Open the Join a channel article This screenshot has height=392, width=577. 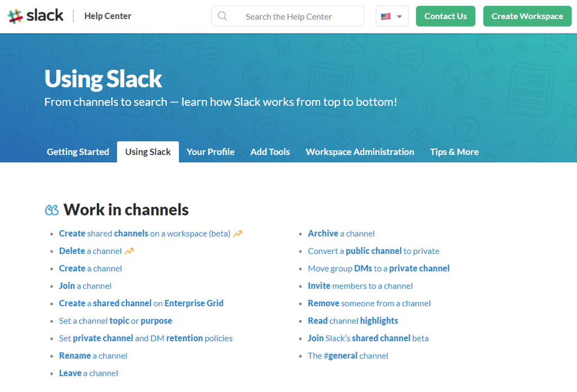pos(85,286)
